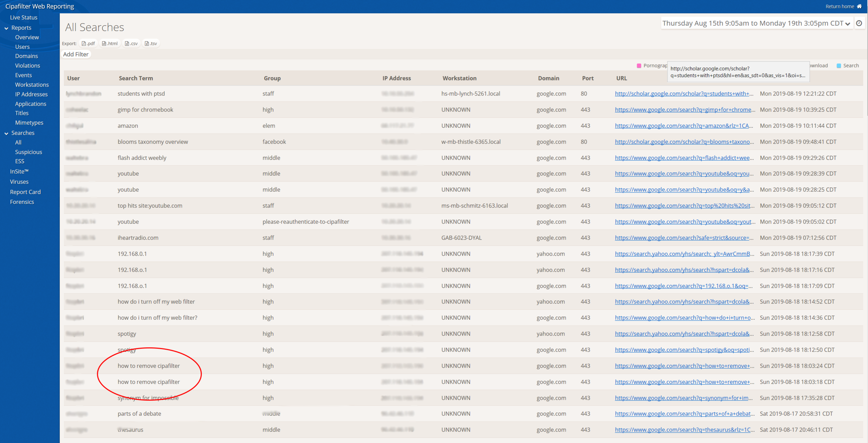868x443 pixels.
Task: Open the parts+of+a+debat URL link
Action: (x=685, y=413)
